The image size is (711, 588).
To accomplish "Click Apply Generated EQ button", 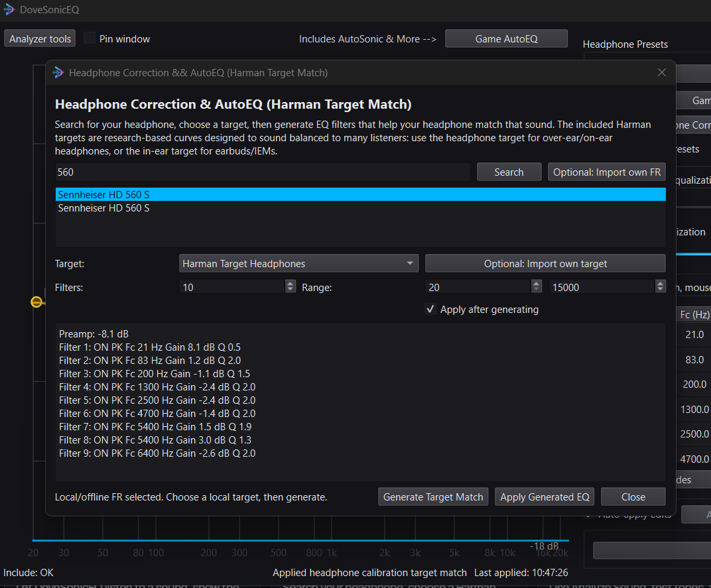I will pyautogui.click(x=545, y=497).
